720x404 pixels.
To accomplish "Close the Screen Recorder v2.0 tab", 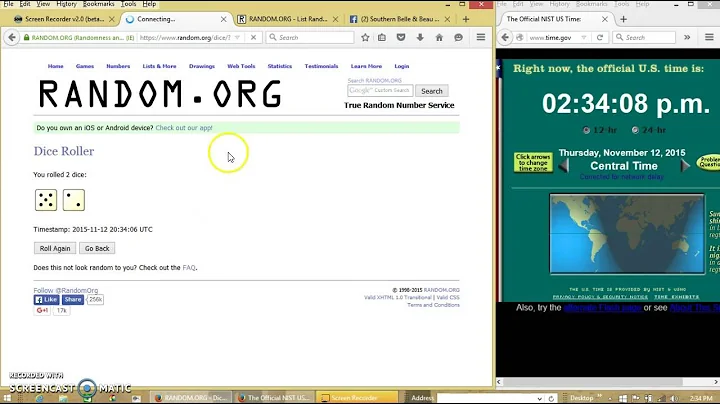I will (x=112, y=19).
